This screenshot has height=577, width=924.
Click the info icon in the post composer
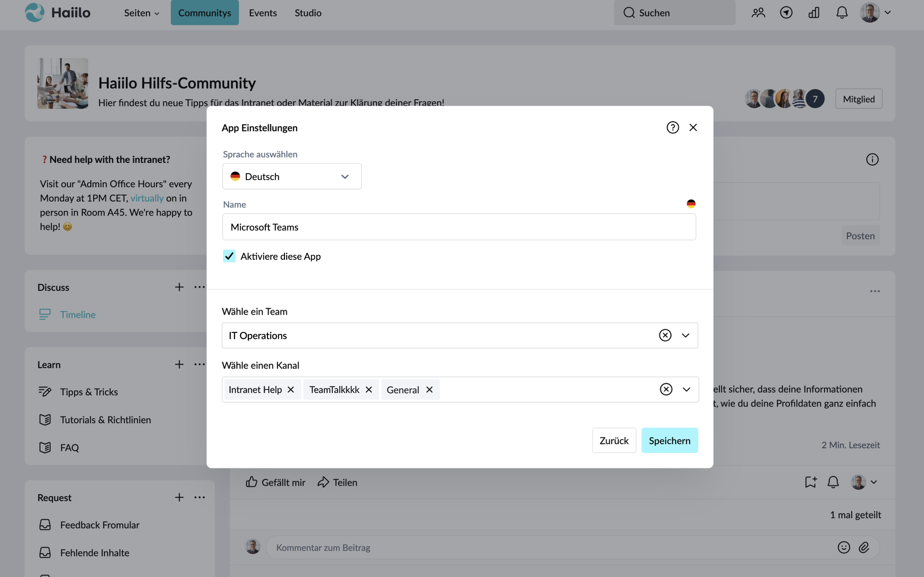872,160
